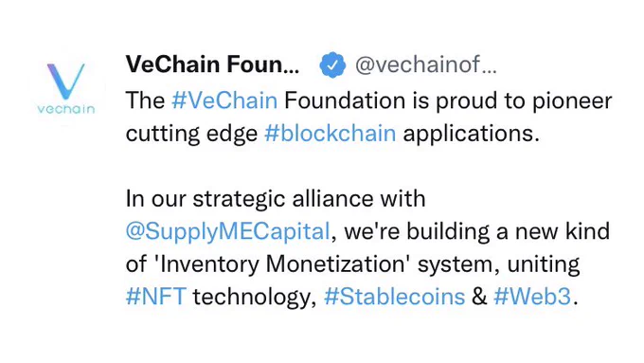
Task: Open the #Web3 hashtag link
Action: point(532,296)
